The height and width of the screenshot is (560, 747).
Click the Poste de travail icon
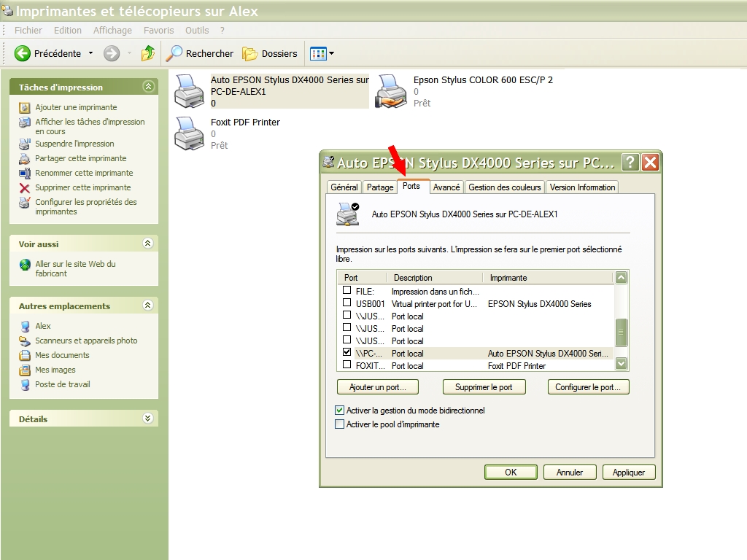pos(25,385)
